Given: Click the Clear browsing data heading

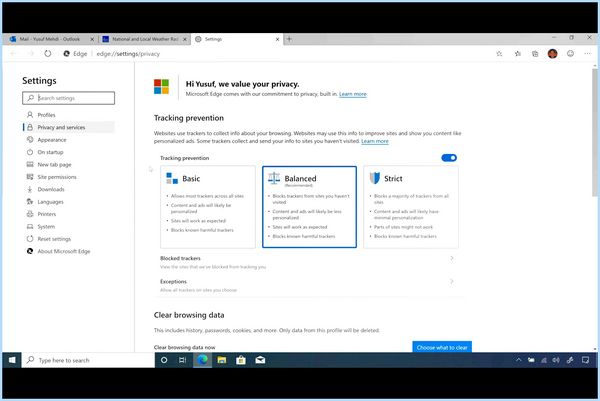Looking at the screenshot, I should tap(189, 315).
